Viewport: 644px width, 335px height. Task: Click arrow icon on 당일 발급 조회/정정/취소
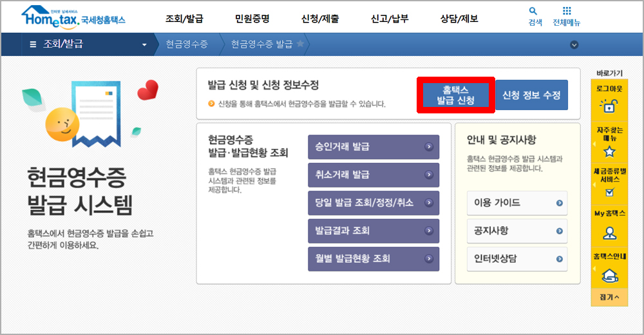pyautogui.click(x=429, y=203)
